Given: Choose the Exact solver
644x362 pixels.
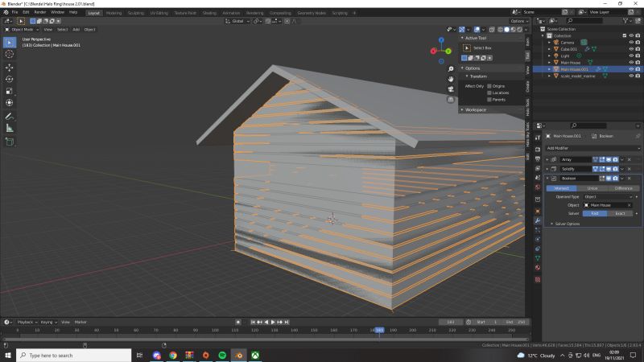Looking at the screenshot, I should point(620,213).
